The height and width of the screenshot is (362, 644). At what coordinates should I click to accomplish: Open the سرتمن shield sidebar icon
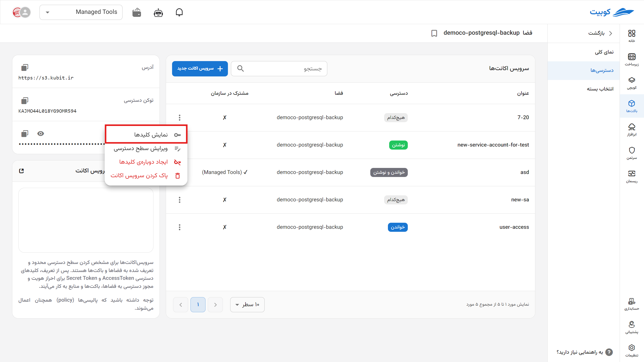632,153
